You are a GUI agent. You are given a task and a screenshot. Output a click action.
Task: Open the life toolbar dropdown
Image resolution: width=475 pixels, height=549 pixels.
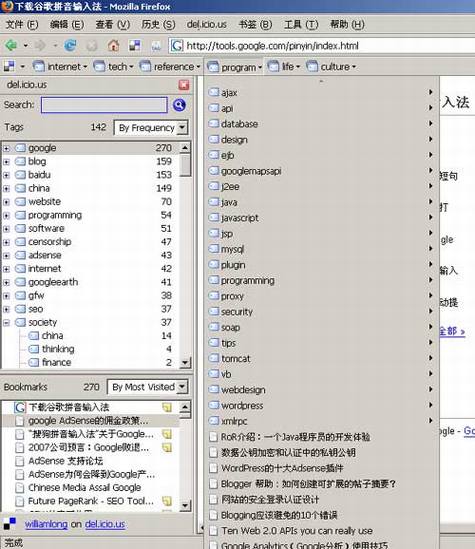tap(284, 66)
